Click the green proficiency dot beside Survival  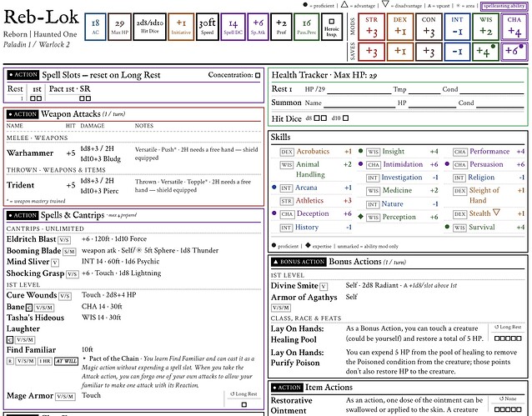[x=447, y=226]
